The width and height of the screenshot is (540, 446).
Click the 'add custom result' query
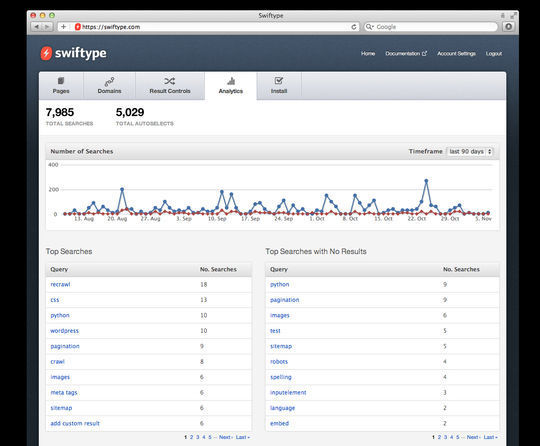pyautogui.click(x=75, y=423)
